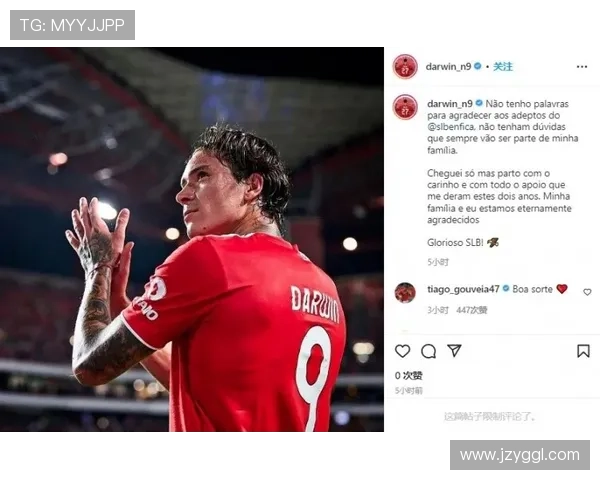Image resolution: width=600 pixels, height=480 pixels.
Task: Open the three-dot more options menu
Action: 582,67
